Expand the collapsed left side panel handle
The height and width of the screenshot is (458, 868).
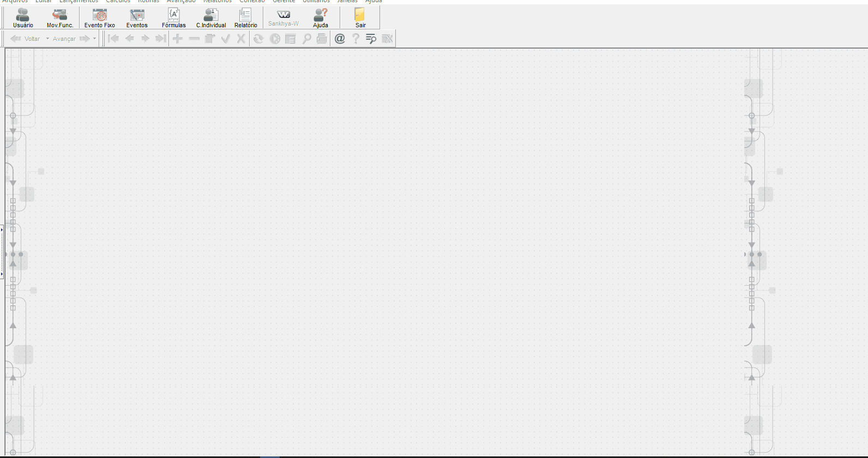point(2,252)
